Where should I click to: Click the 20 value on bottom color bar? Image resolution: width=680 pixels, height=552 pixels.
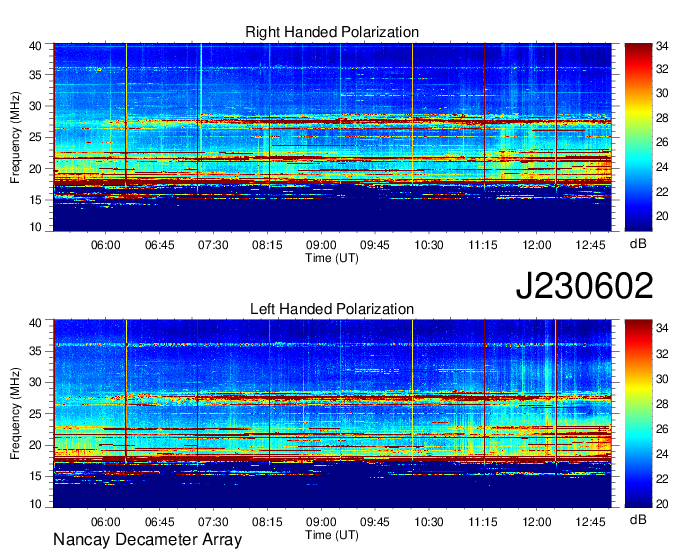click(x=662, y=504)
